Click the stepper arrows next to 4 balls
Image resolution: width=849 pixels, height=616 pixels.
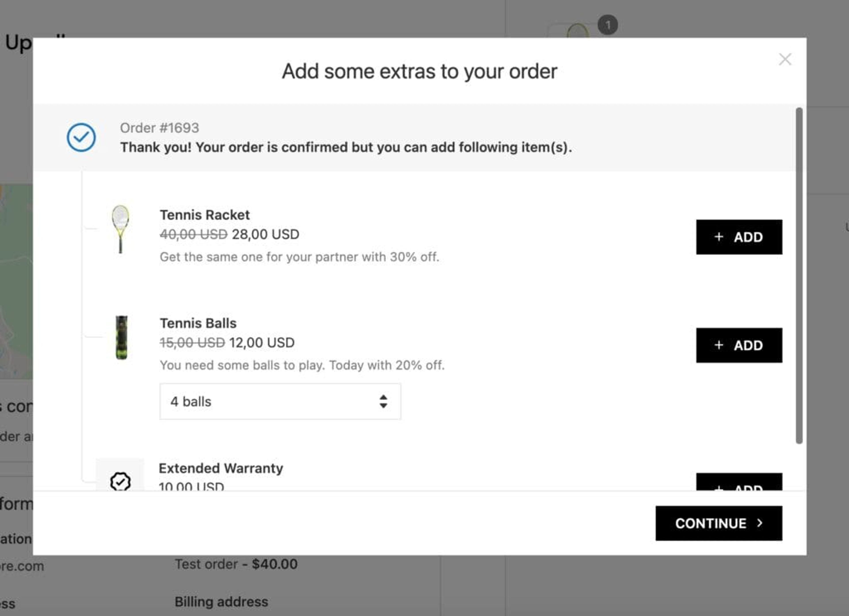coord(383,402)
